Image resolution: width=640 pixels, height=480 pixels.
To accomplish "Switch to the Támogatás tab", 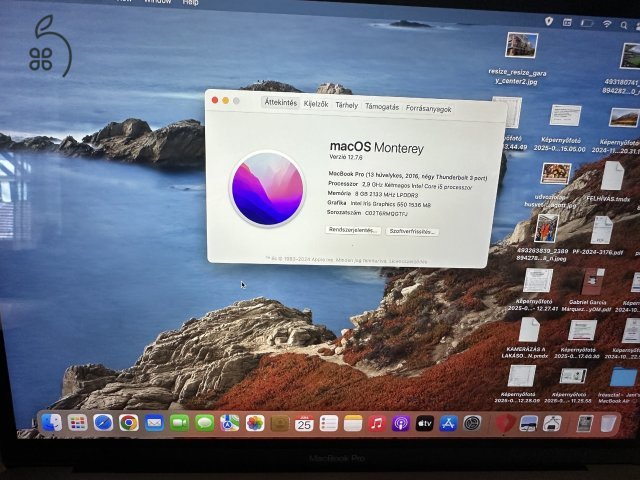I will click(382, 107).
